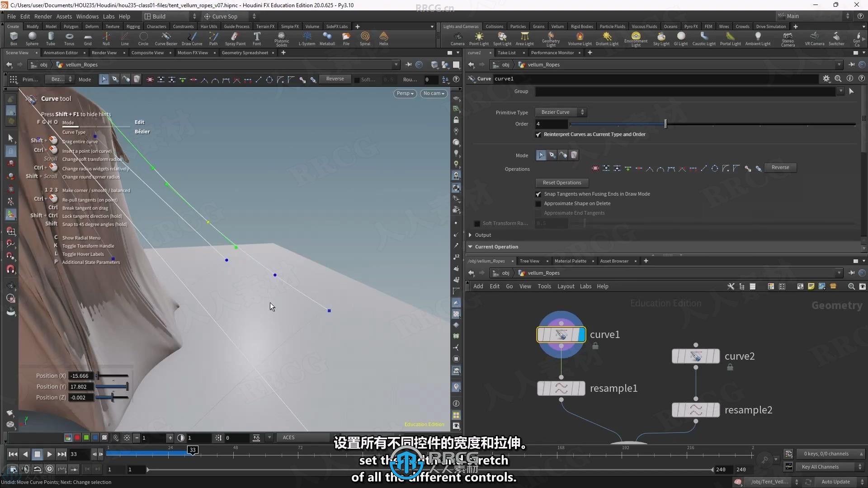Screen dimensions: 868x488
Task: Select the Spray Paint shelf tool
Action: (x=235, y=38)
